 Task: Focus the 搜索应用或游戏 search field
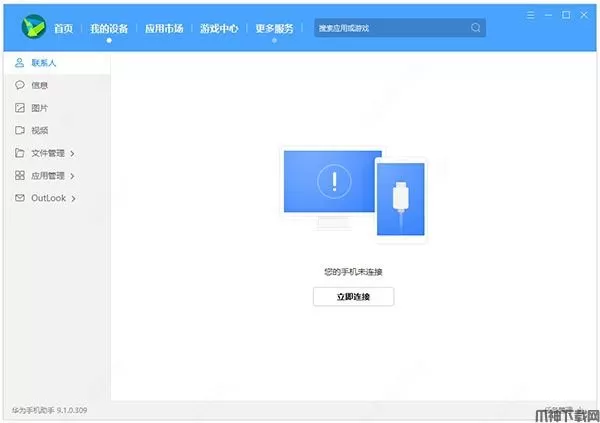pyautogui.click(x=400, y=28)
